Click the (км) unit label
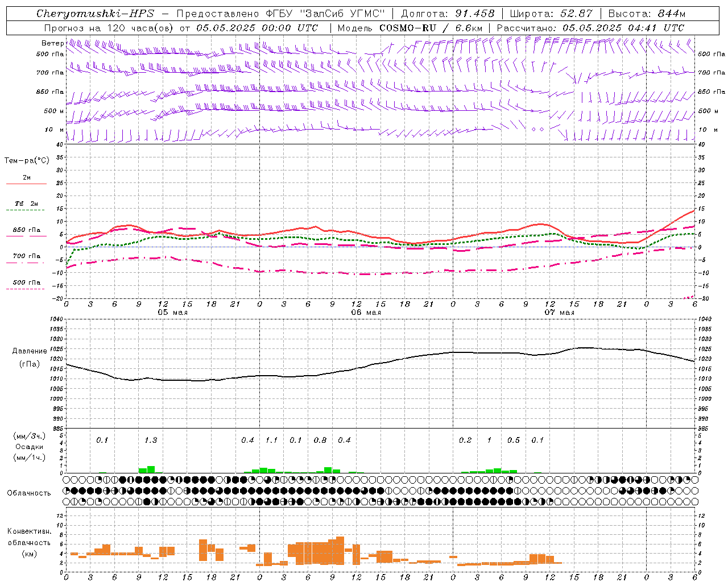The width and height of the screenshot is (728, 582). click(29, 554)
